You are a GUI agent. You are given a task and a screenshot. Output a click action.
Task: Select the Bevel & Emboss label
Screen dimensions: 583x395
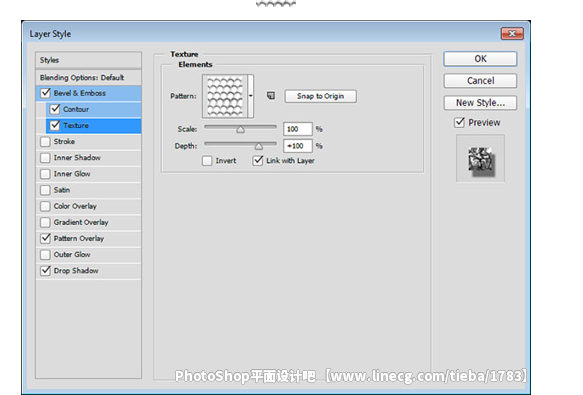pos(80,93)
